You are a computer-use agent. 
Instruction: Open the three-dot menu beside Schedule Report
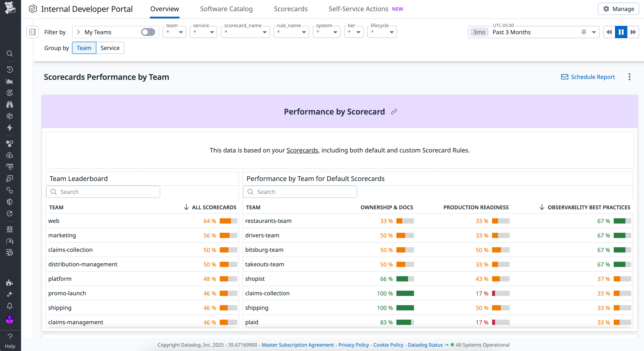tap(630, 77)
